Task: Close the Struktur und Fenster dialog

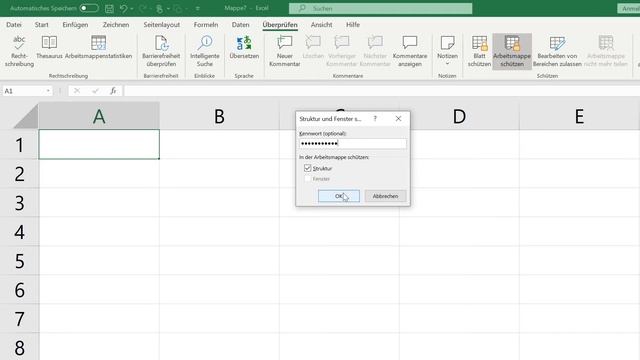Action: point(398,119)
